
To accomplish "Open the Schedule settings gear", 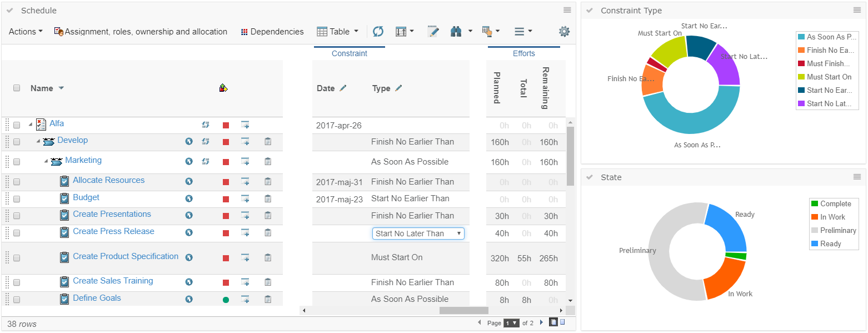I will pyautogui.click(x=564, y=32).
